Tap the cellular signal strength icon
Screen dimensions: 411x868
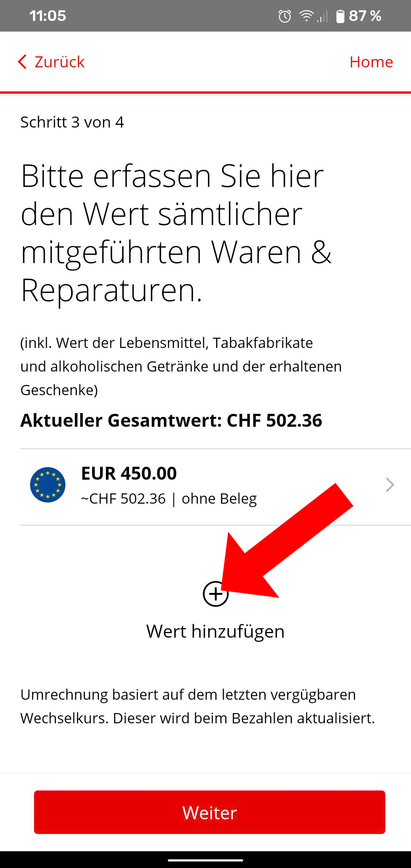(x=322, y=17)
